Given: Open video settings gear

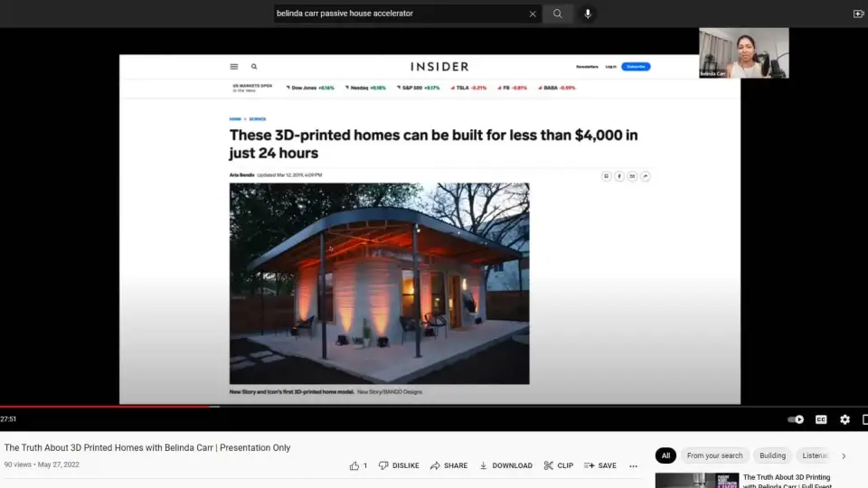Looking at the screenshot, I should click(844, 419).
